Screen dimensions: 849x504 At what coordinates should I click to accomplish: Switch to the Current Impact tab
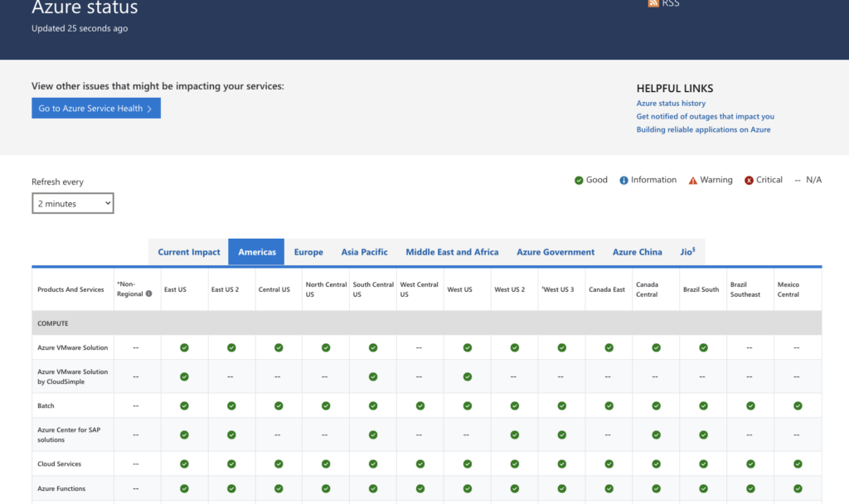[x=189, y=252]
